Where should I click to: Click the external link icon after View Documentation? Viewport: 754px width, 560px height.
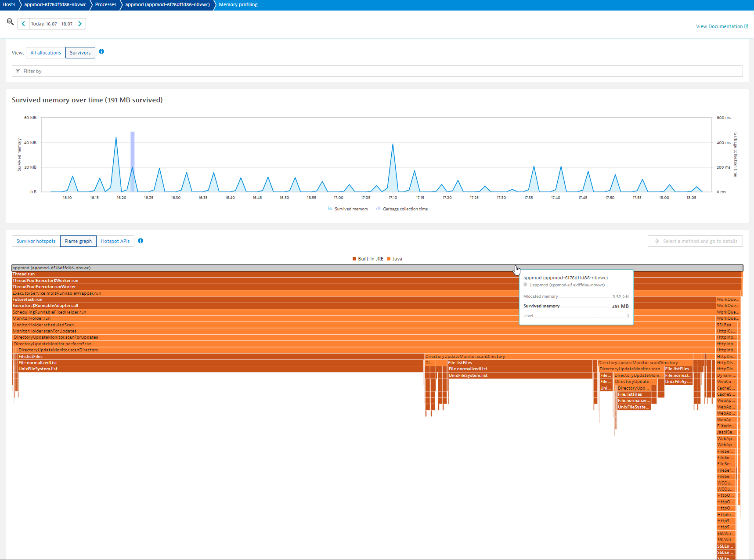[746, 27]
